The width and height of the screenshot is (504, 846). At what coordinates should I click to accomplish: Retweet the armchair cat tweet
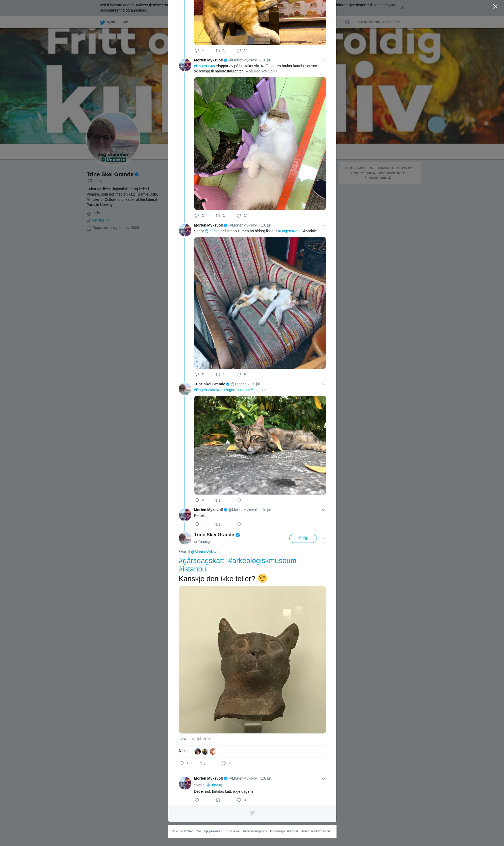click(218, 375)
